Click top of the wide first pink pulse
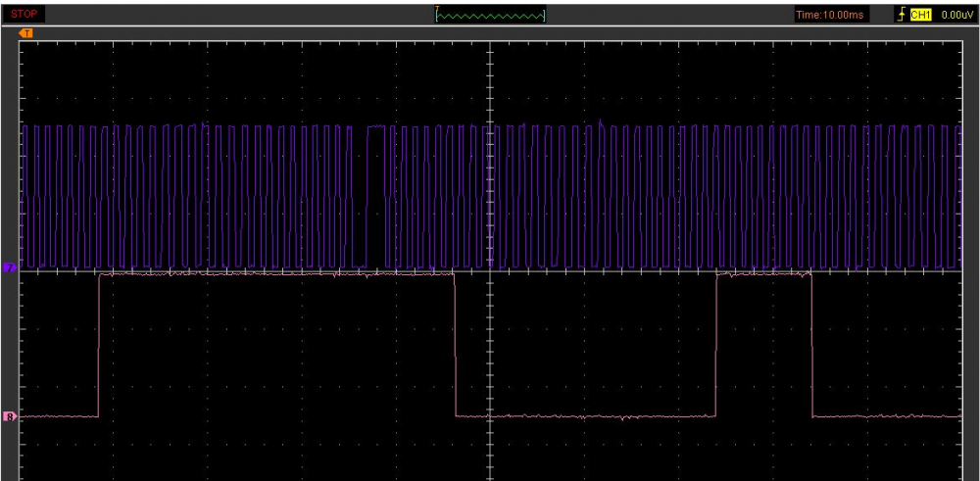 click(x=276, y=275)
